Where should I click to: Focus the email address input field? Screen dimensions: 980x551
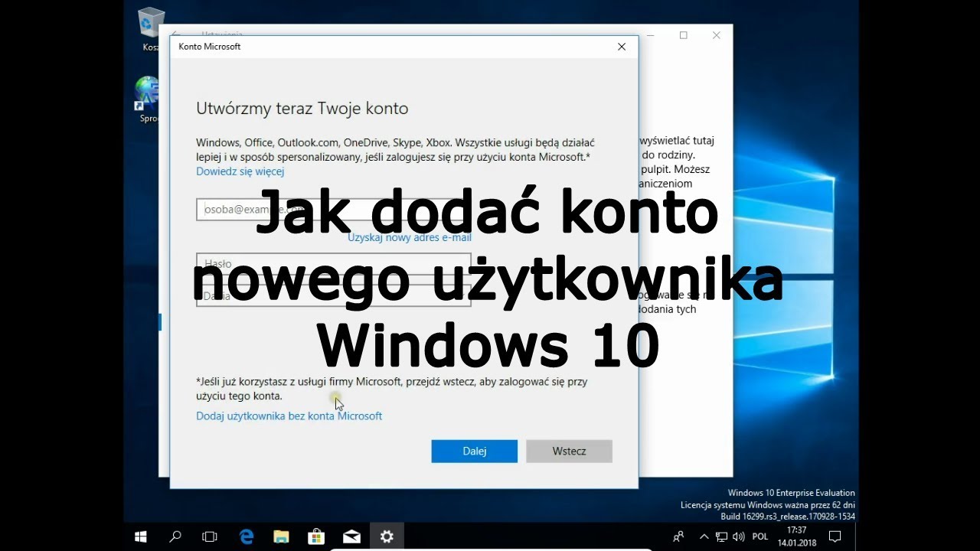(334, 209)
